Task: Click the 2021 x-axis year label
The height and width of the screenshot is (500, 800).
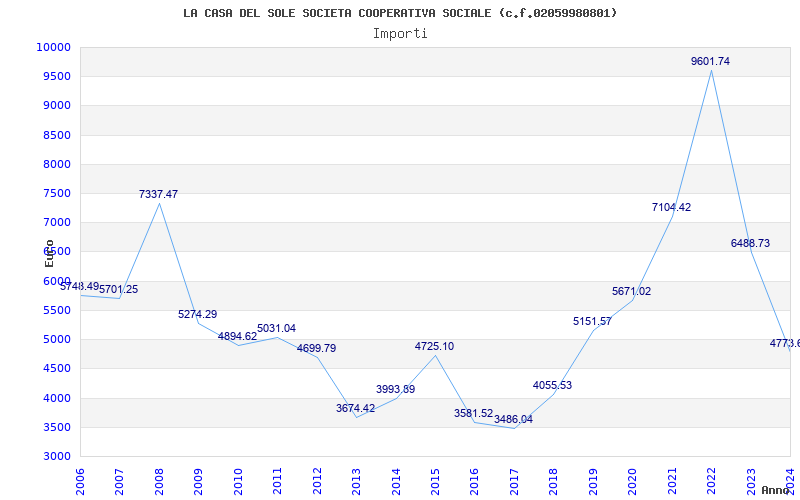Action: 672,482
